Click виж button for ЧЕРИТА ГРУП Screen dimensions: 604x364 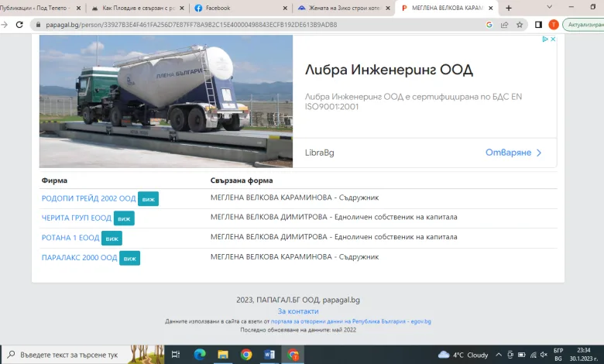(124, 218)
